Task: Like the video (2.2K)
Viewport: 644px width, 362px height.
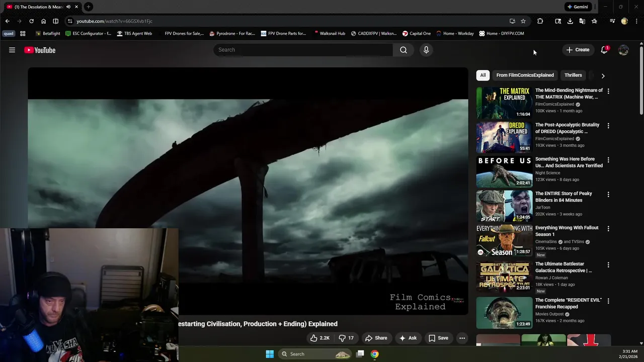Action: (320, 338)
